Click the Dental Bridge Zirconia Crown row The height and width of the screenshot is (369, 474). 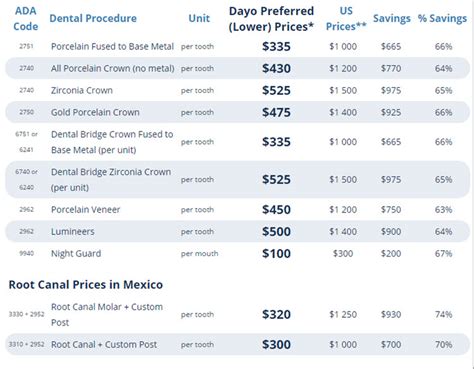pos(237,180)
